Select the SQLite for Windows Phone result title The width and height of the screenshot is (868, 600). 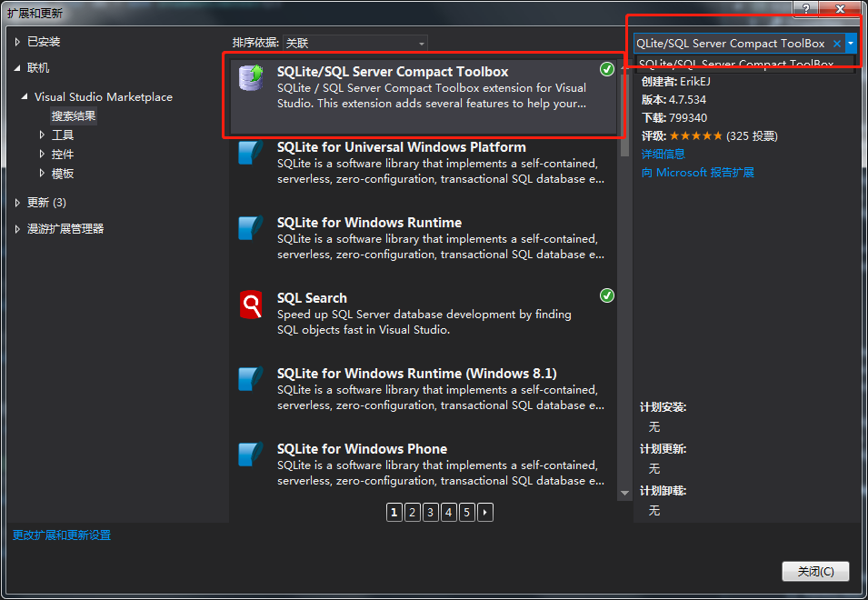pos(362,449)
